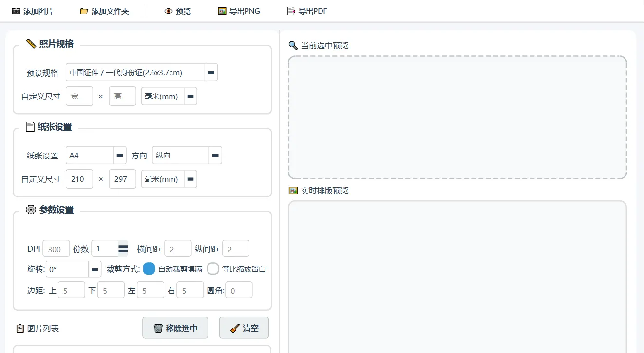Expand the 纸张设置 A4 paper dropdown

(119, 156)
